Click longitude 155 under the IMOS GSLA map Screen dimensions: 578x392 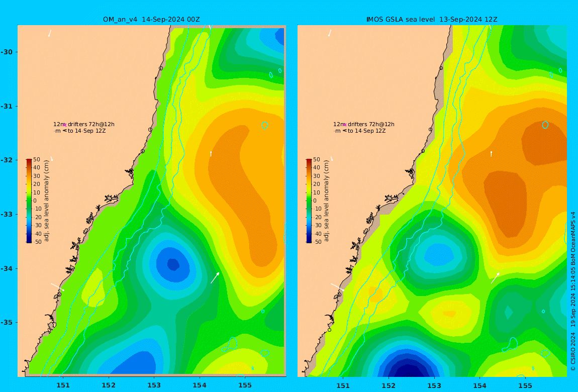click(x=525, y=386)
